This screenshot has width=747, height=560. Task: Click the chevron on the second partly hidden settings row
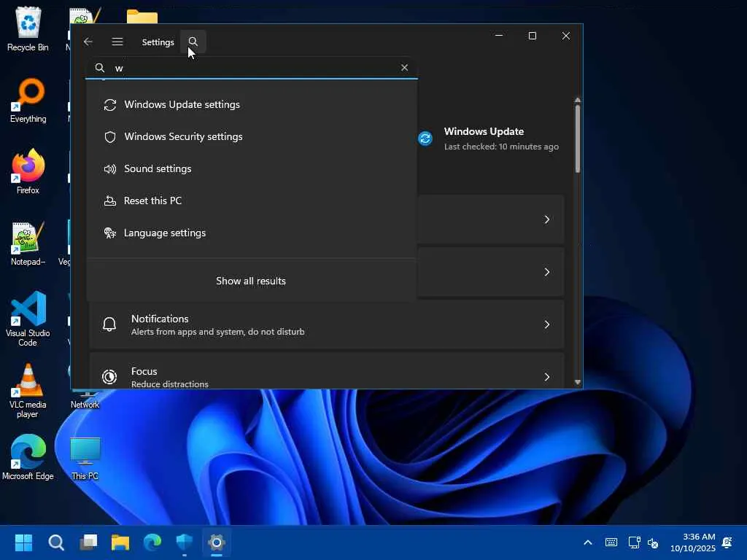(547, 272)
